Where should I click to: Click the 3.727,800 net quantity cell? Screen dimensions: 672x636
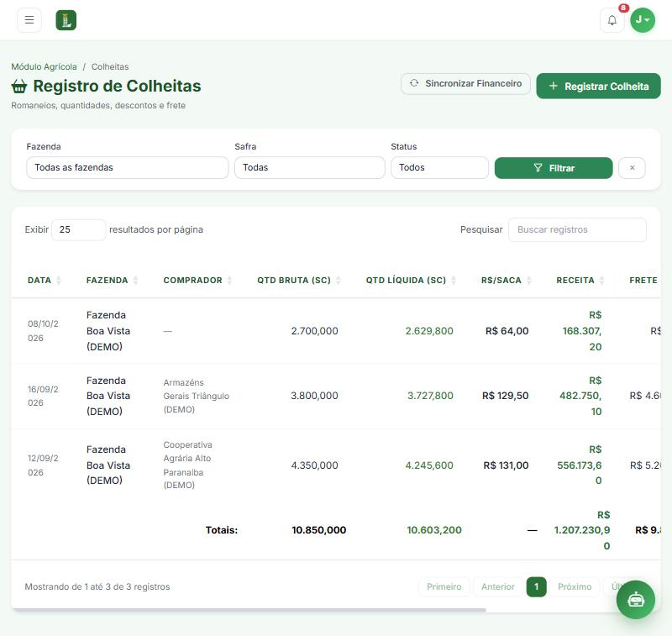430,396
